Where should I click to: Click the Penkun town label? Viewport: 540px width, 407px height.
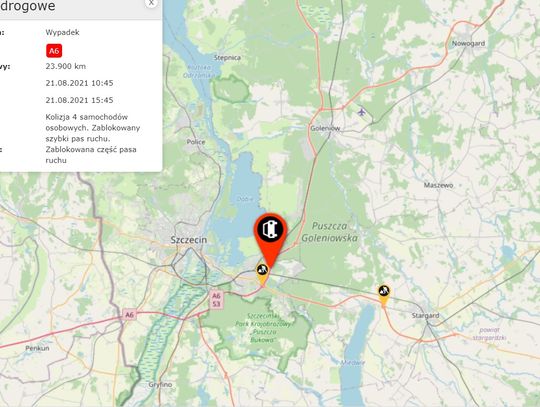point(37,348)
